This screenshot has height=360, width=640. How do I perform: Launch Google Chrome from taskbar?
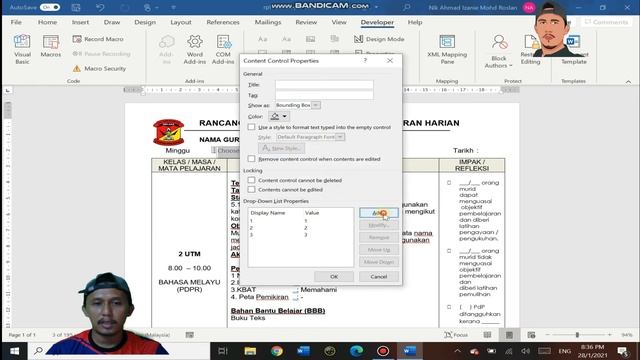click(x=277, y=351)
